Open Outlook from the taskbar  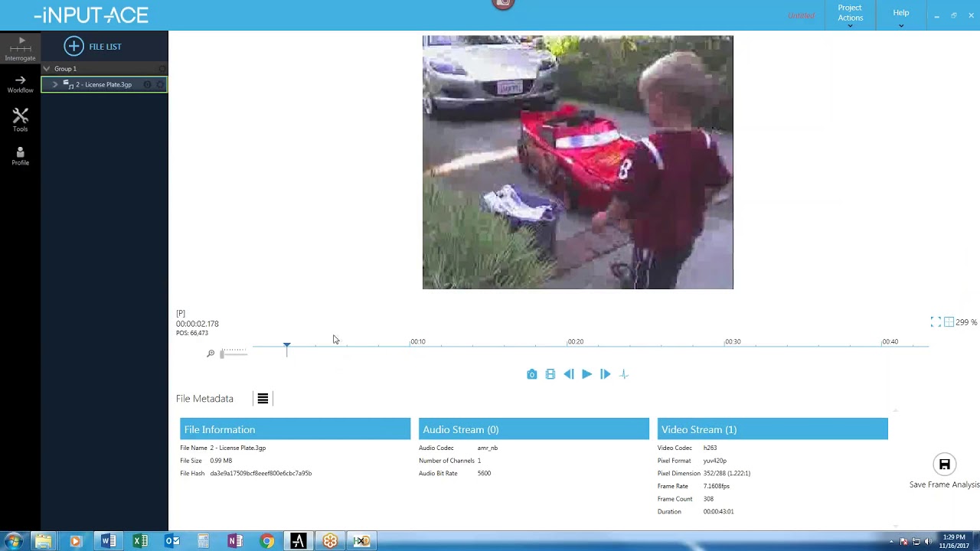click(x=172, y=541)
